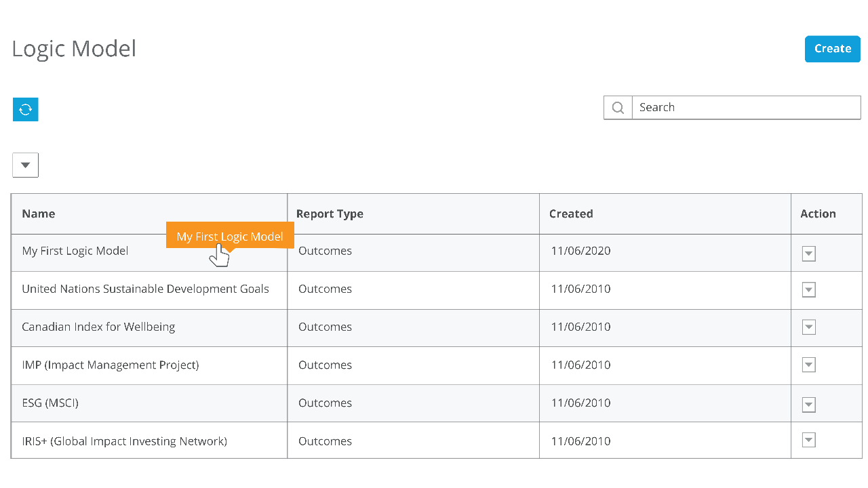Click the blue refresh icon
Viewport: 868px width, 488px height.
26,109
